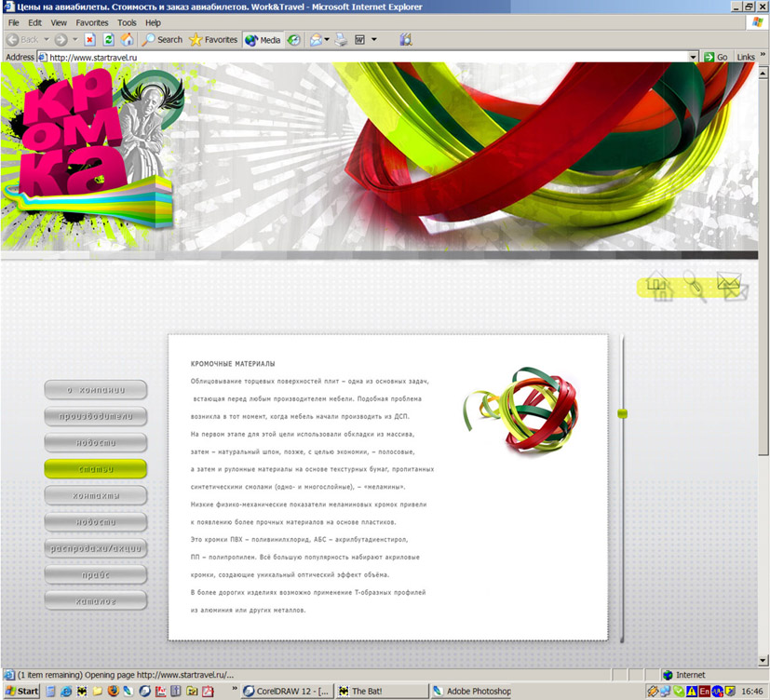Toggle the Media bar button
Screen dimensions: 770x700
[263, 40]
